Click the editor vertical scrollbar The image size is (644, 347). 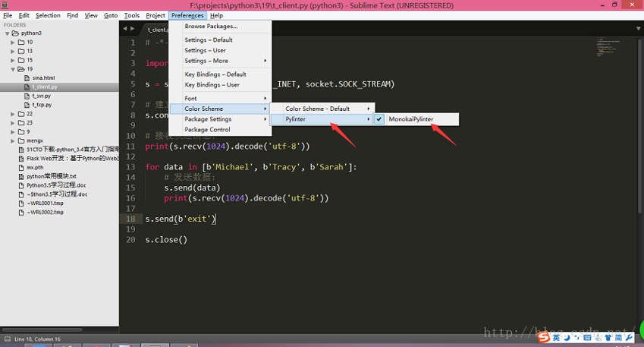point(640,125)
